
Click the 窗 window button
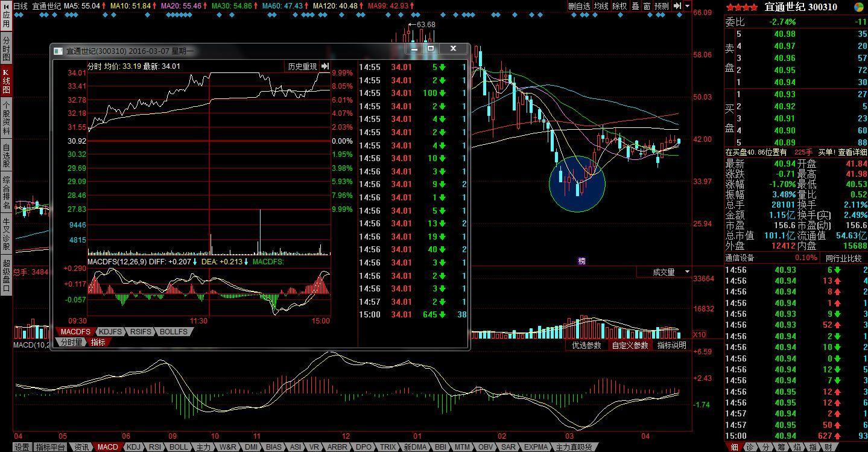tap(647, 6)
